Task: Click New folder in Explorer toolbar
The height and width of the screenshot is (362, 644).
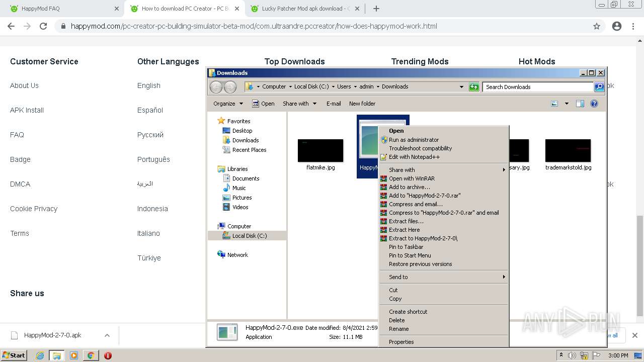Action: pyautogui.click(x=362, y=104)
